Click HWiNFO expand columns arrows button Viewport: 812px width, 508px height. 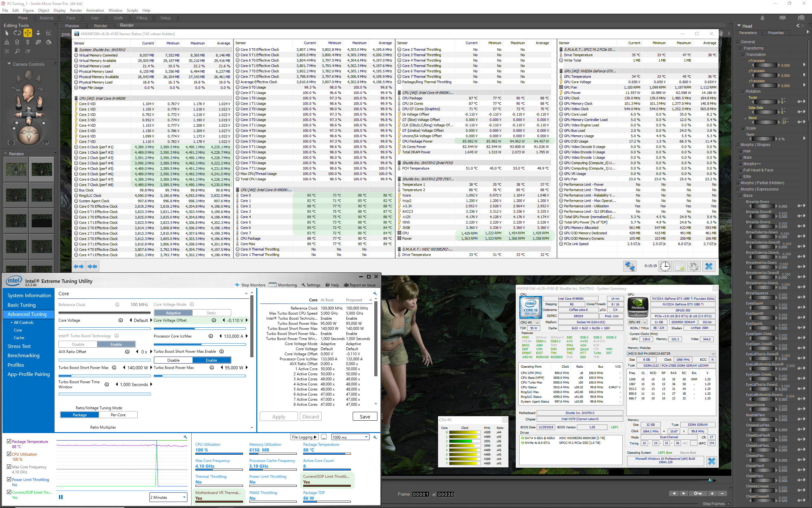pyautogui.click(x=79, y=266)
